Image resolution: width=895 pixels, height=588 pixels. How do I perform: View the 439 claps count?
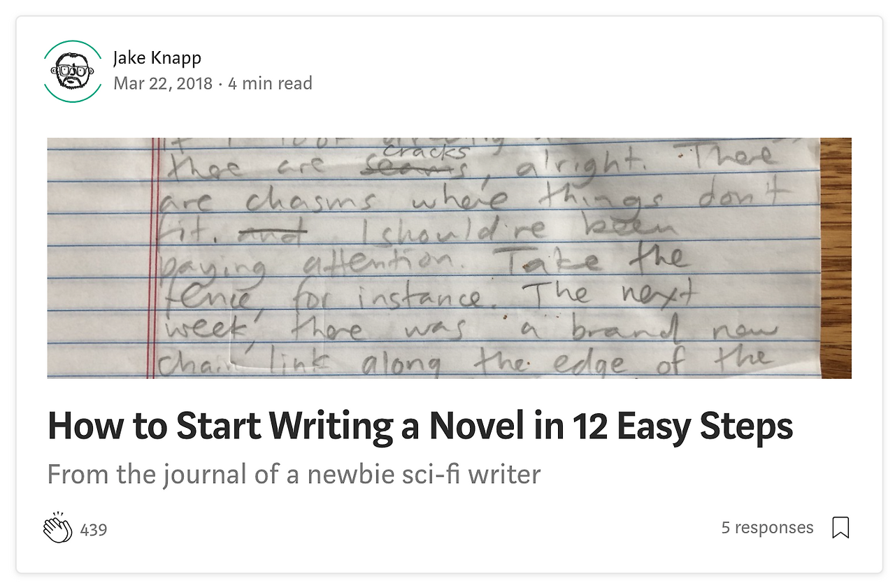pos(94,530)
